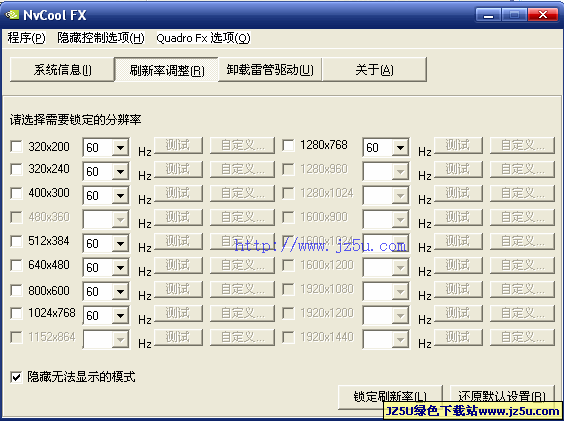This screenshot has height=421, width=564.
Task: Check the 1024x768 resolution checkbox
Action: (17, 313)
